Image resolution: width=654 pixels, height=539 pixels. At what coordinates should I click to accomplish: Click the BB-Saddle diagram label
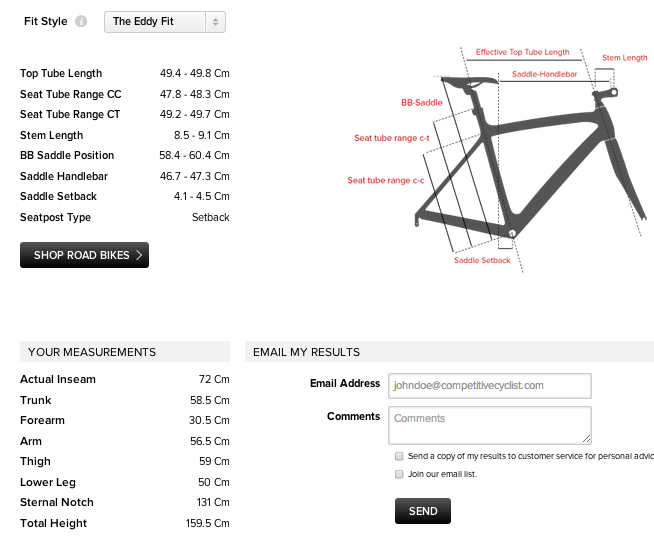[x=421, y=102]
